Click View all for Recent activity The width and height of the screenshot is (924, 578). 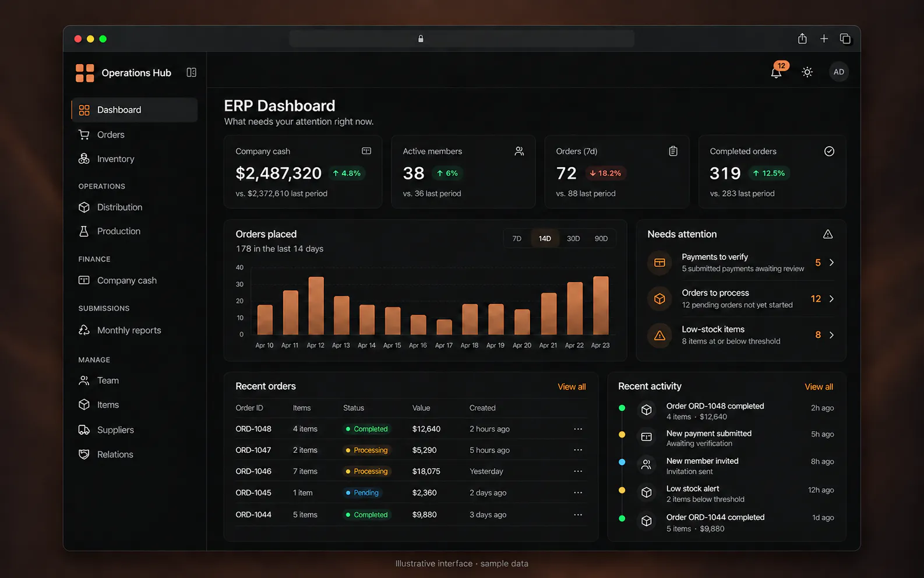(x=819, y=387)
